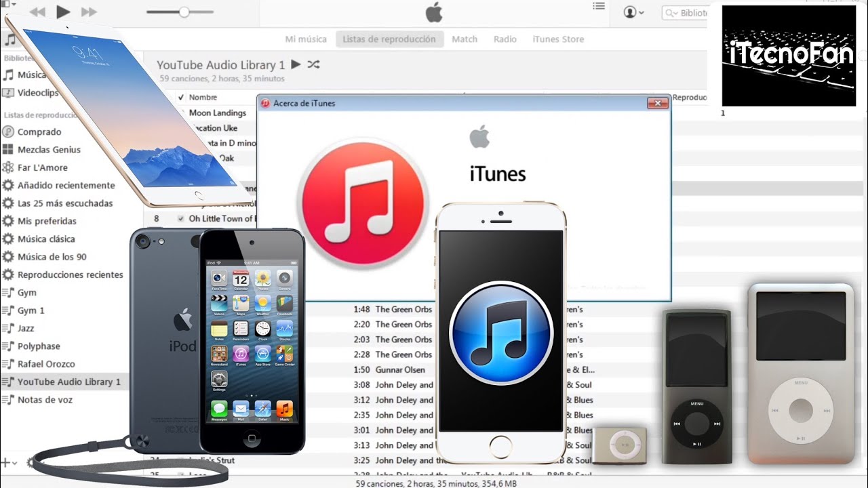Shuffle the YouTube Audio Library 1 playlist
Viewport: 868px width, 488px height.
313,64
